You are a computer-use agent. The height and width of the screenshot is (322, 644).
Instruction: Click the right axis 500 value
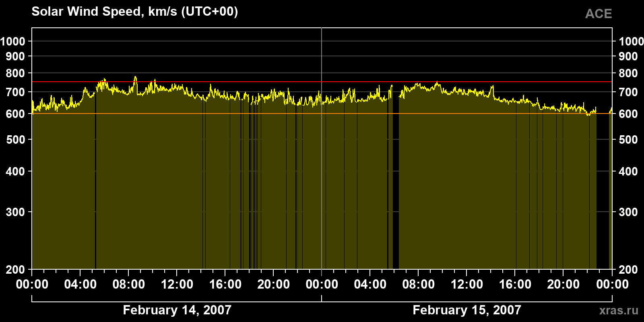tap(628, 140)
